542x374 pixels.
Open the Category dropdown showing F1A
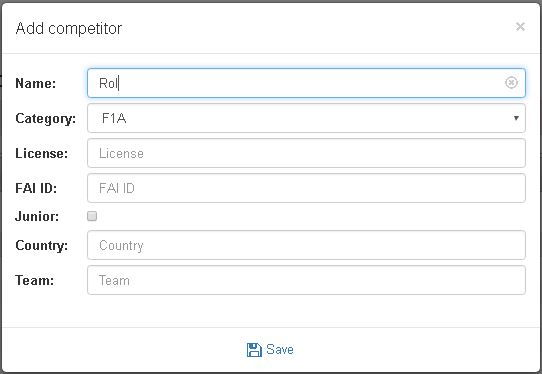(306, 118)
